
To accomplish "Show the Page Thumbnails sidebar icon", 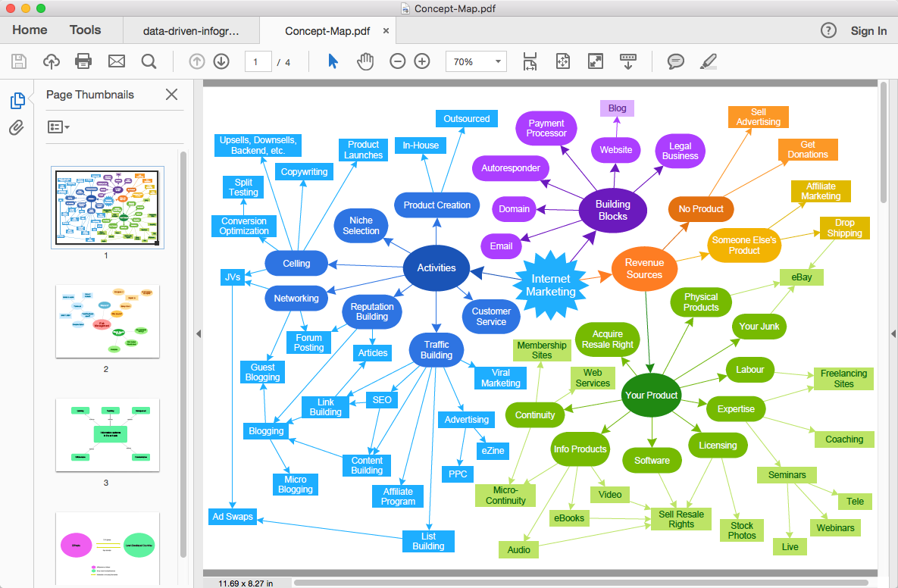I will (17, 101).
